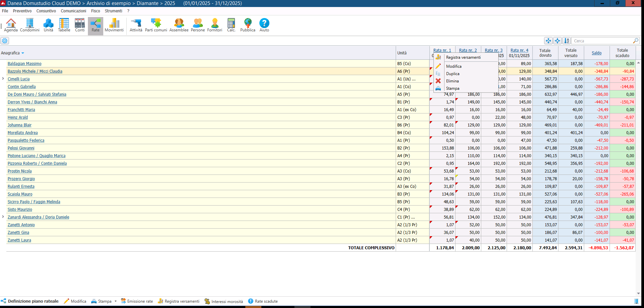The height and width of the screenshot is (308, 644).
Task: Open the Consuntivo menu
Action: 46,11
